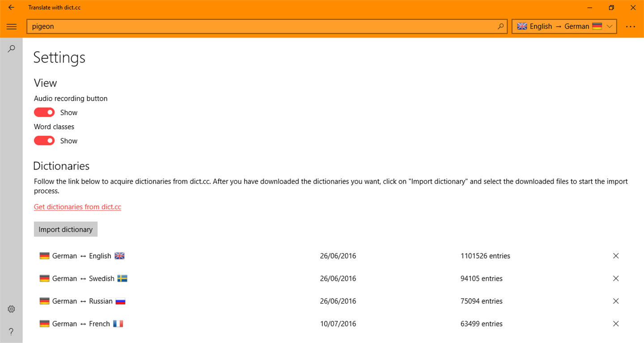The width and height of the screenshot is (644, 343).
Task: Open the three-dots more options menu
Action: (x=631, y=26)
